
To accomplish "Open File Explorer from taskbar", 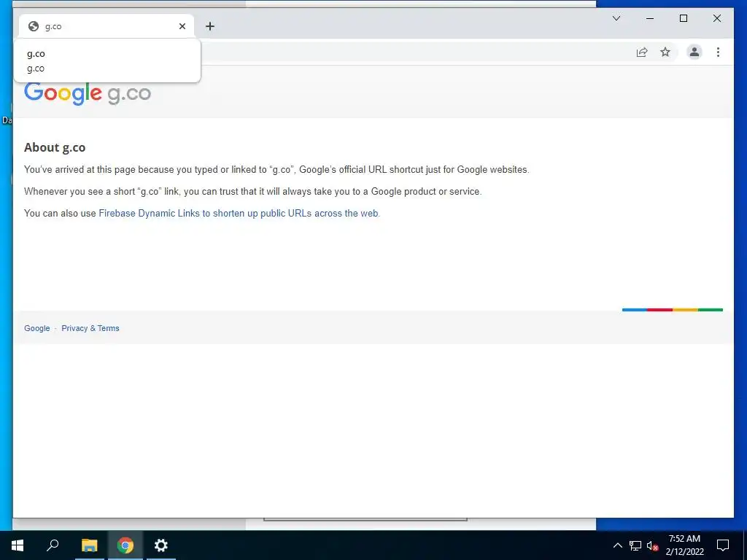I will pyautogui.click(x=89, y=545).
